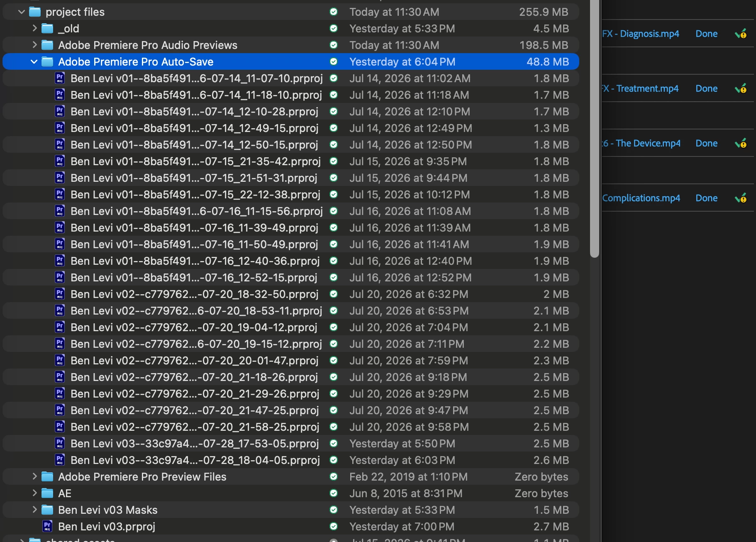
Task: Click Premiere file icon for 07-28_18-04-05 autosave
Action: (60, 460)
